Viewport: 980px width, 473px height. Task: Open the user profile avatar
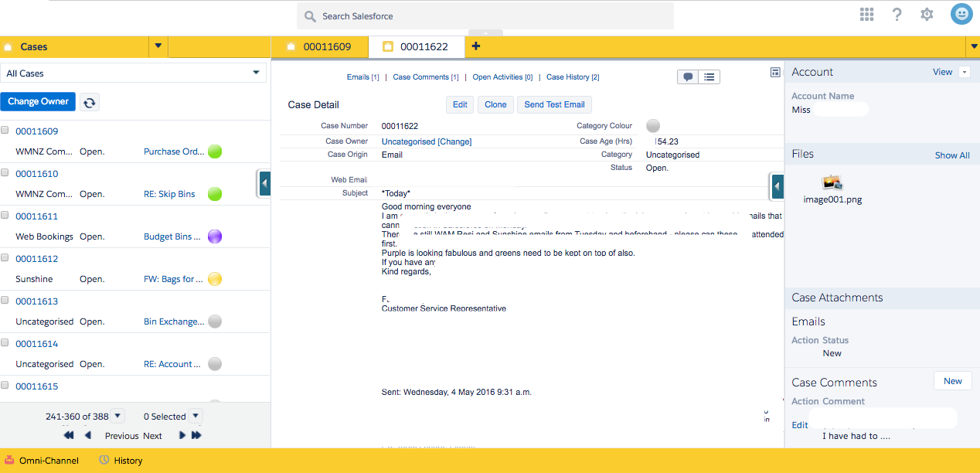[x=961, y=15]
